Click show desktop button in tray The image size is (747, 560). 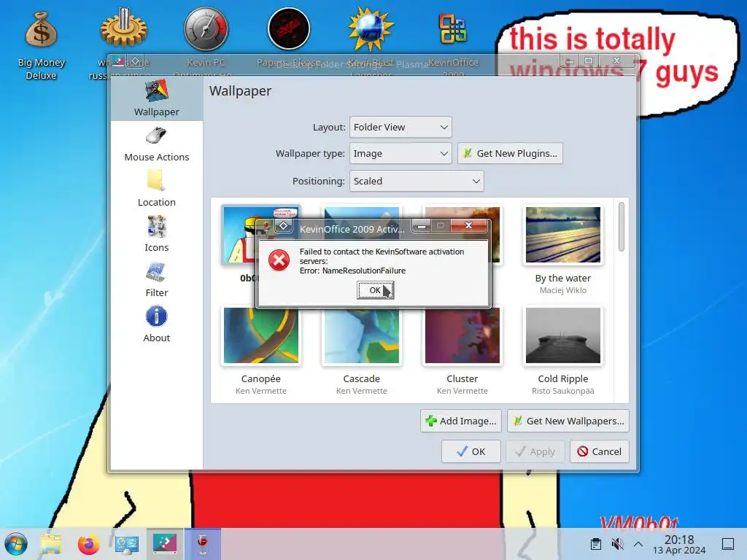[728, 544]
